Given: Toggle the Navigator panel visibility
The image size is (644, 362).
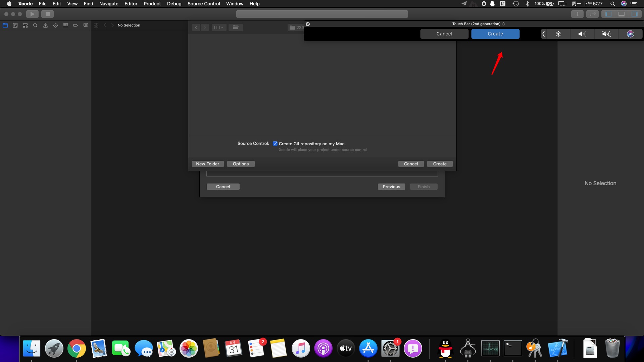Looking at the screenshot, I should coord(608,14).
